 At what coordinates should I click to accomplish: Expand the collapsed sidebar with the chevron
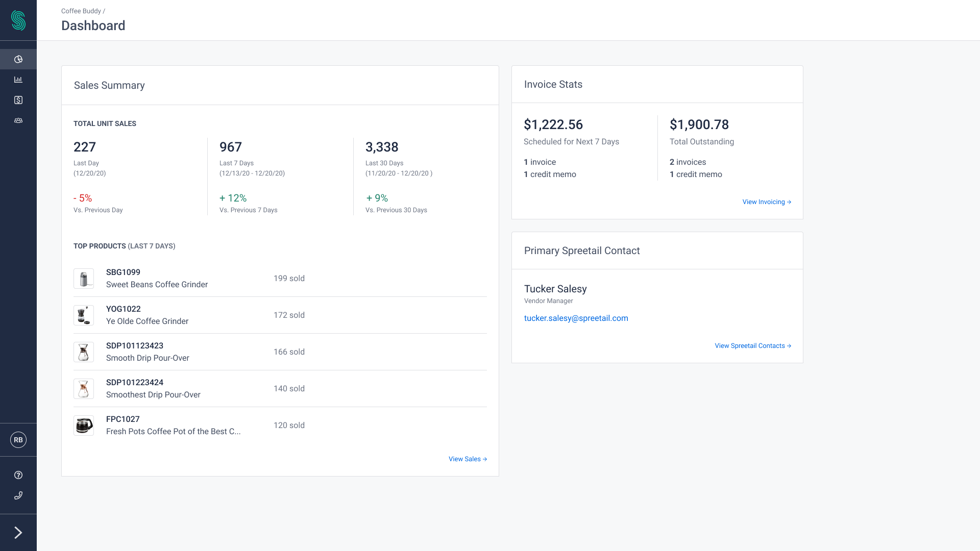18,532
